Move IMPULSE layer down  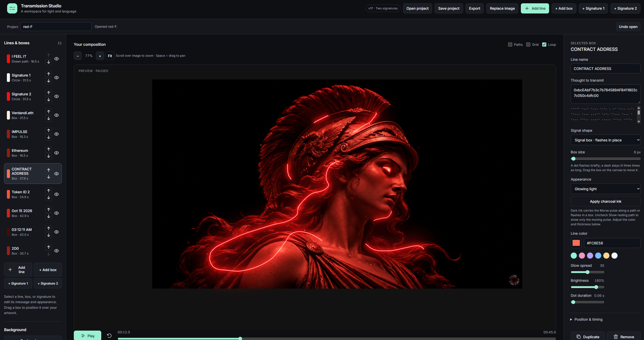pos(49,137)
